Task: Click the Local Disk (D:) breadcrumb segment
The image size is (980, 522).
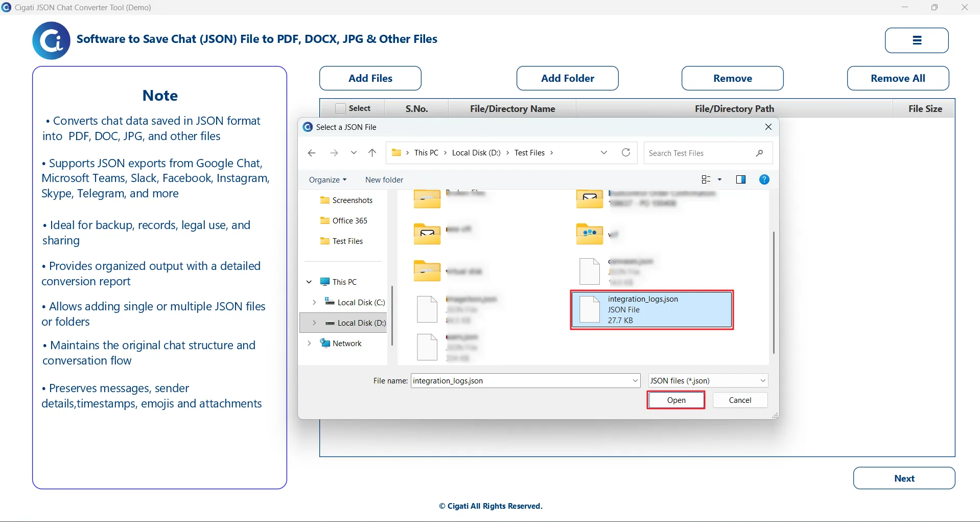Action: click(476, 153)
